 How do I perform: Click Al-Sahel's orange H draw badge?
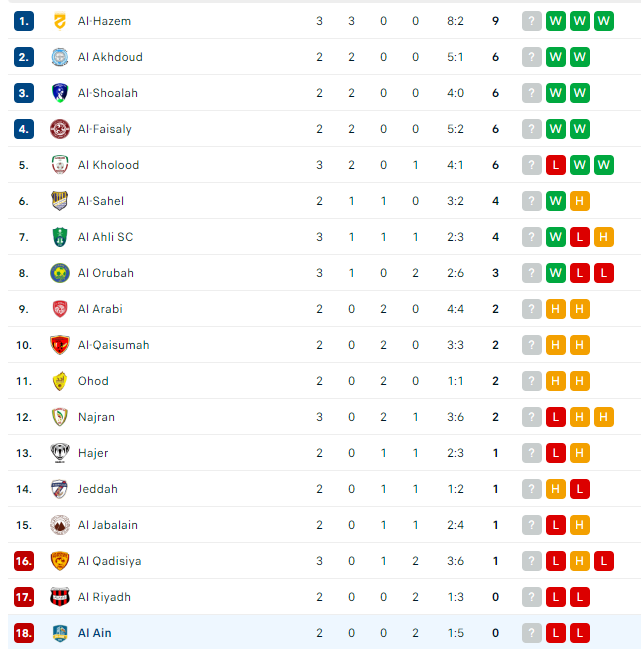click(580, 201)
